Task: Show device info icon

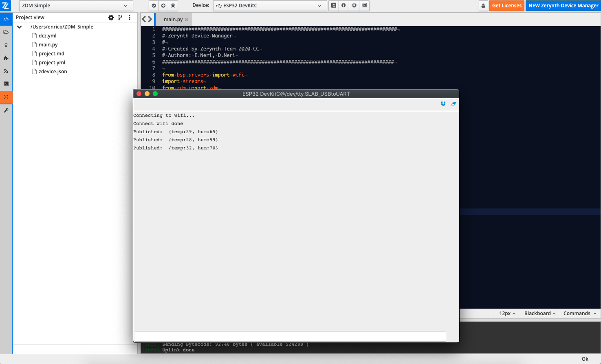Action: point(343,6)
